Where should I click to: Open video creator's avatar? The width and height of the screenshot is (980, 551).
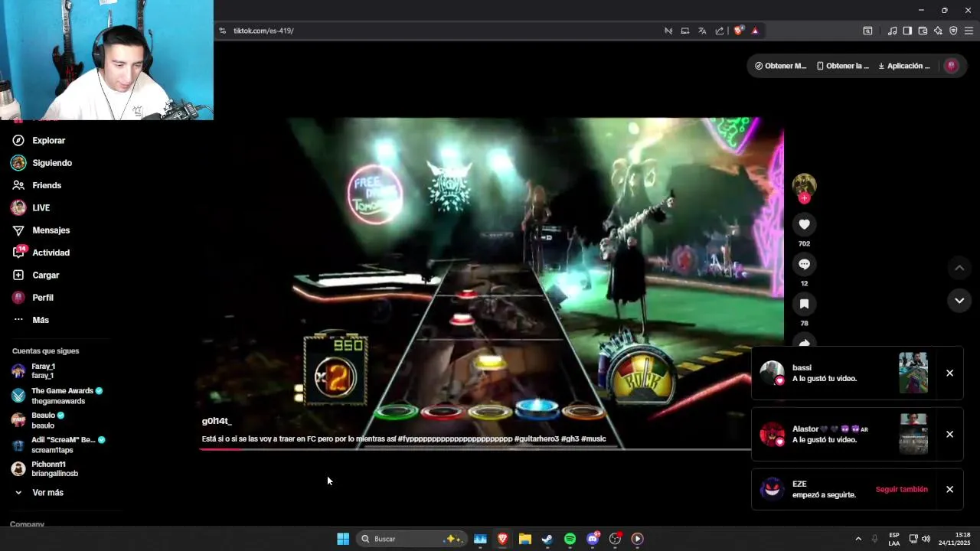804,185
